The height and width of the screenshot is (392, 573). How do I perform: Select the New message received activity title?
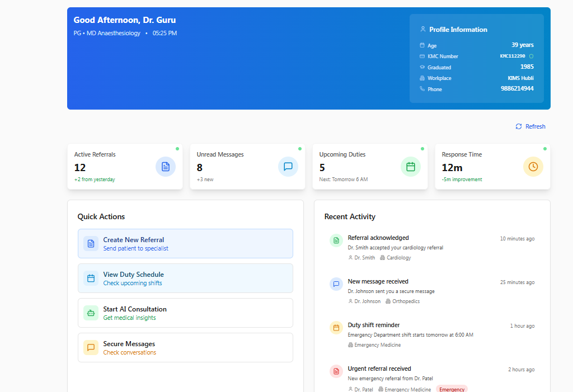[378, 281]
